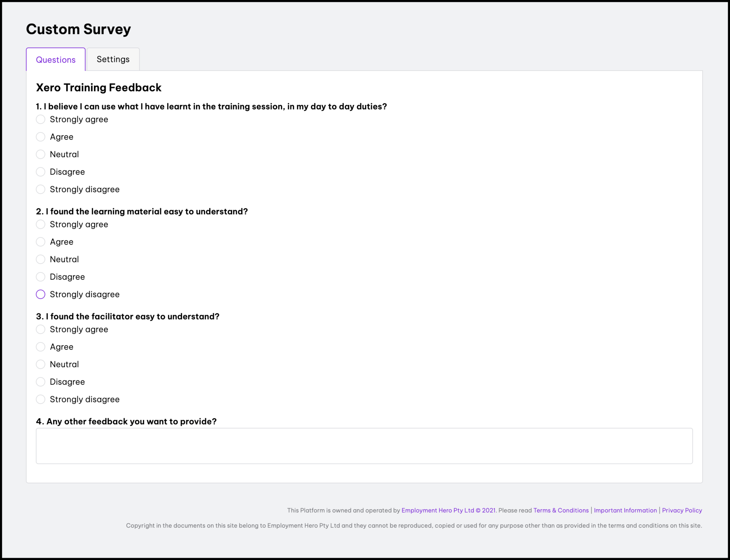Viewport: 730px width, 560px height.
Task: Open the Important Information link
Action: point(625,510)
